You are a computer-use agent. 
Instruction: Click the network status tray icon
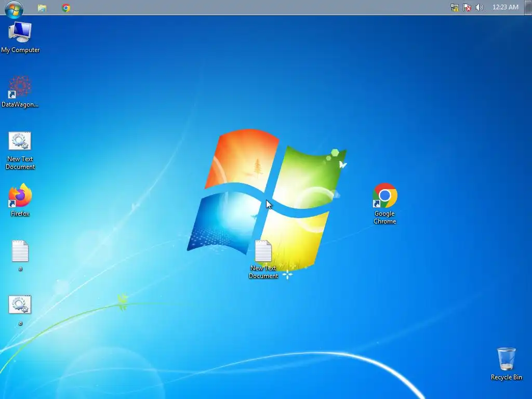tap(454, 7)
